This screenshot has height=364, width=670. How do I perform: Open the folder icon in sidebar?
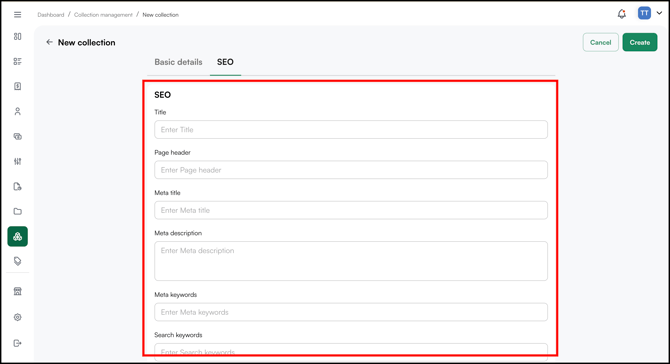[18, 211]
